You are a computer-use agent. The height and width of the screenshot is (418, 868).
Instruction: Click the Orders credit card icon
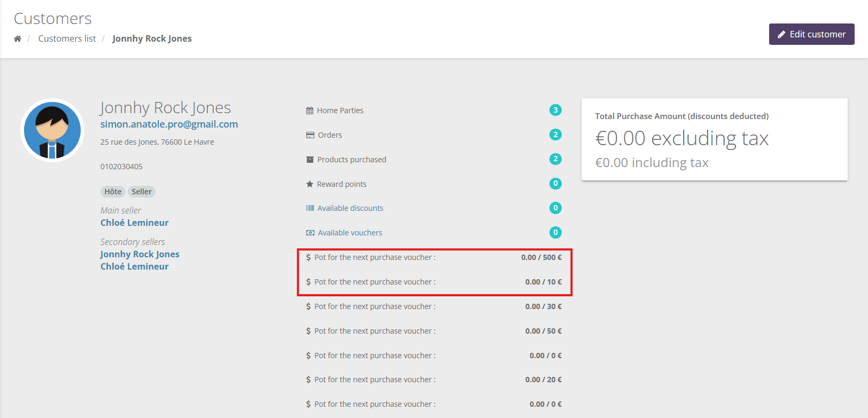click(x=310, y=135)
